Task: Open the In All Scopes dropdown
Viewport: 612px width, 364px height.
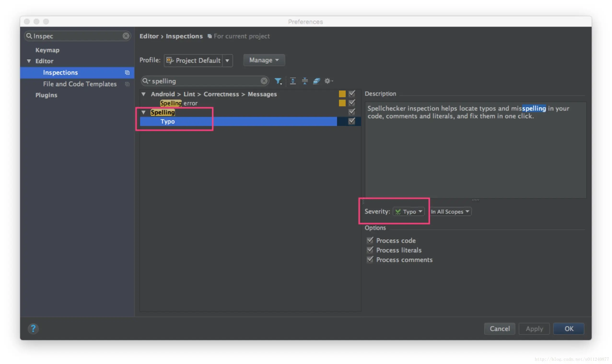Action: 450,212
